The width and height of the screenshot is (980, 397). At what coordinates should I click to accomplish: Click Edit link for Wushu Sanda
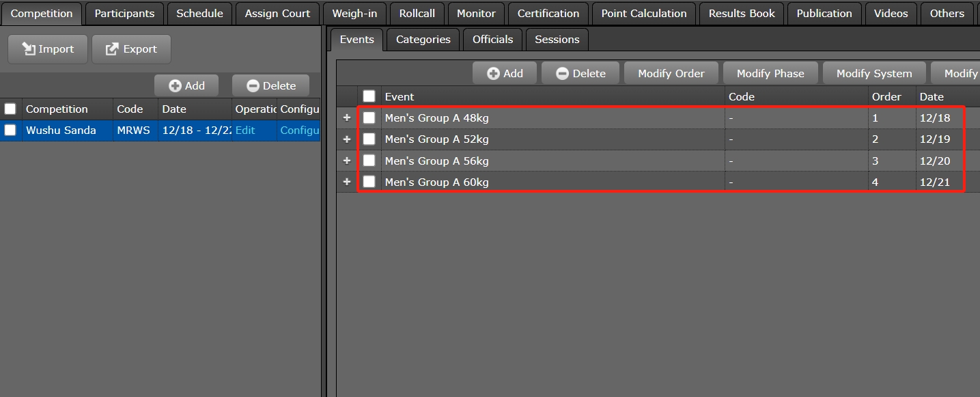click(245, 130)
